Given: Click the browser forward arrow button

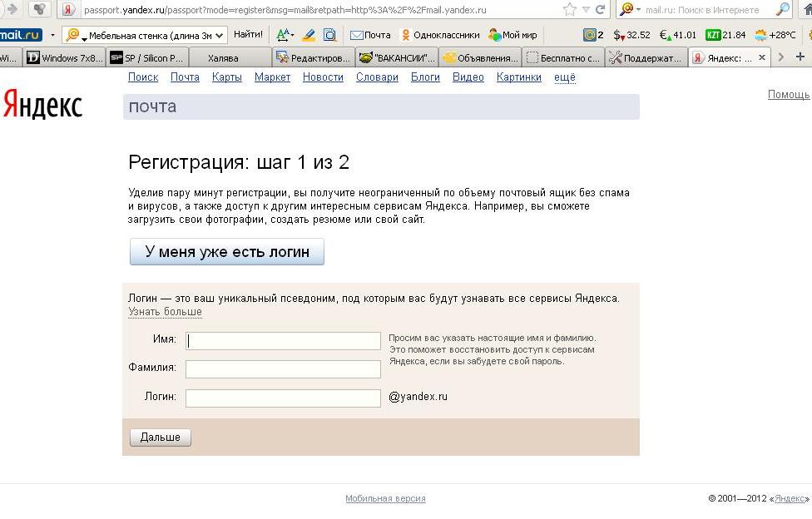Looking at the screenshot, I should coord(10,9).
